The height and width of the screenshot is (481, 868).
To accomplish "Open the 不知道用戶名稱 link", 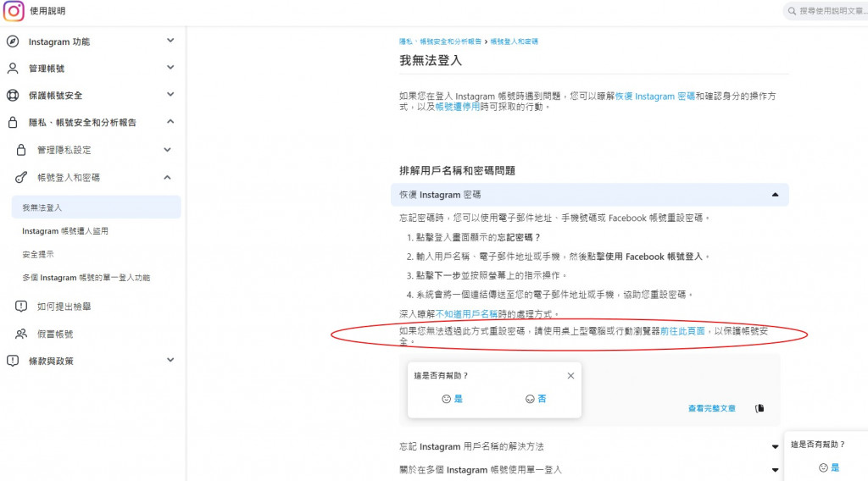I will [x=467, y=314].
